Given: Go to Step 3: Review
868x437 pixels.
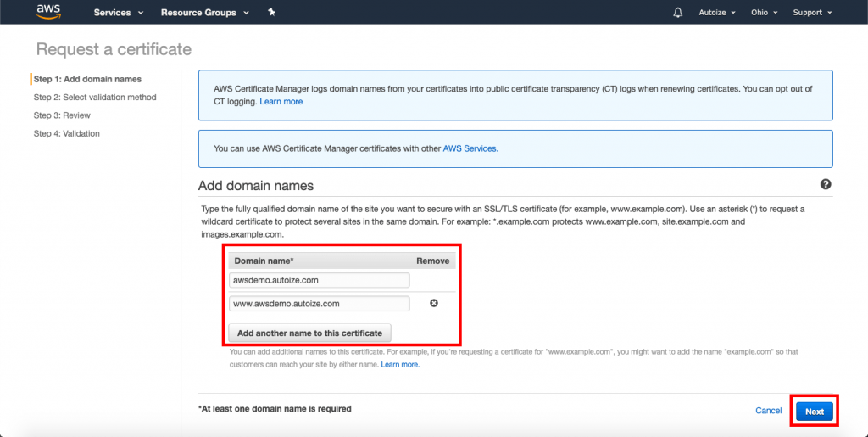Looking at the screenshot, I should coord(62,115).
